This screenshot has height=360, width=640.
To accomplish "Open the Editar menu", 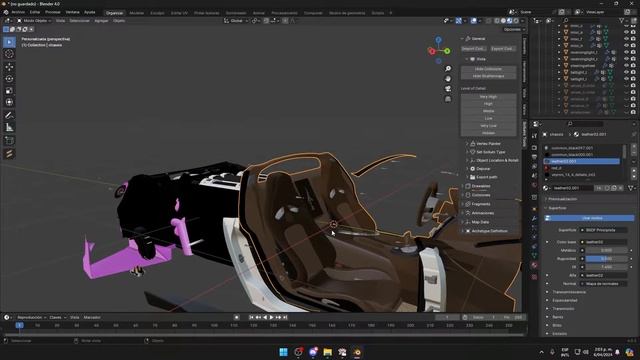I will [35, 12].
